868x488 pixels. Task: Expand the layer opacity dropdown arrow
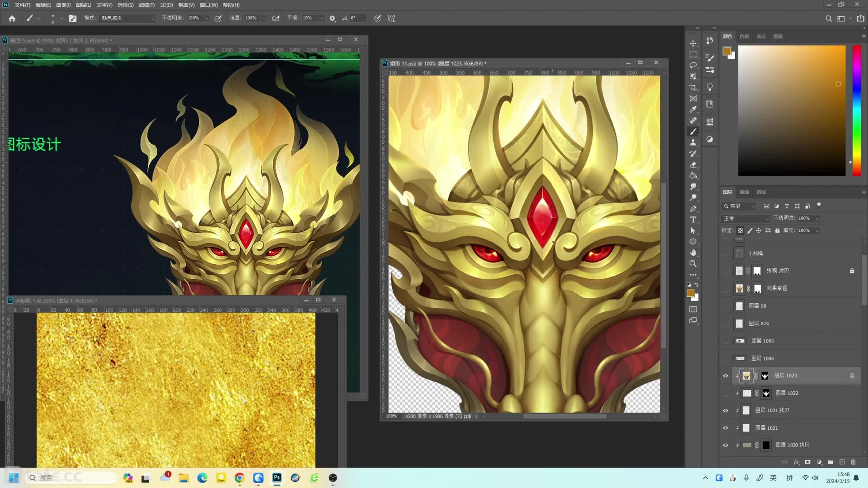817,218
